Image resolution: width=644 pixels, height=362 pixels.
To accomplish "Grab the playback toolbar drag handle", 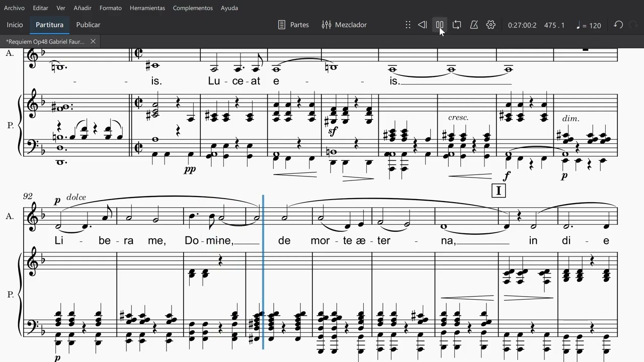I will coord(408,25).
